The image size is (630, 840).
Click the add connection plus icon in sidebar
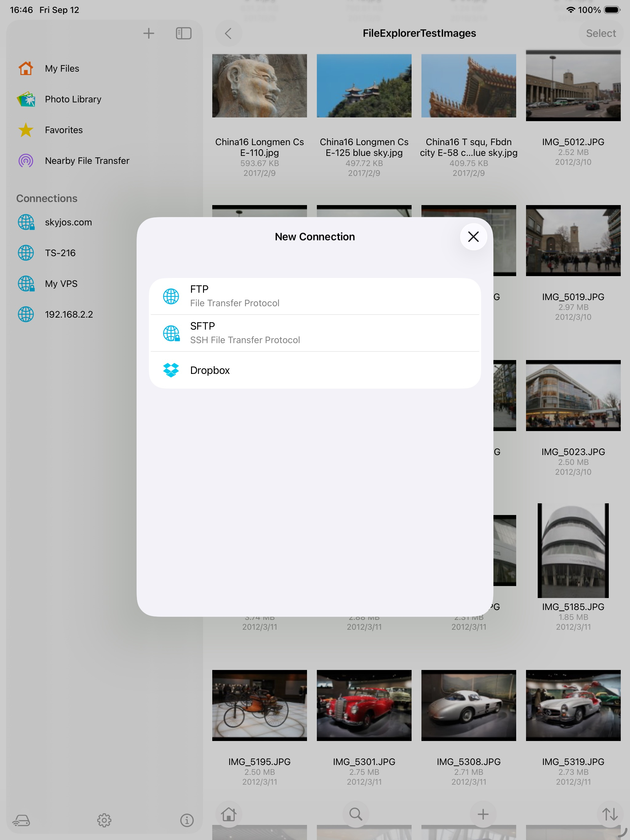point(149,34)
